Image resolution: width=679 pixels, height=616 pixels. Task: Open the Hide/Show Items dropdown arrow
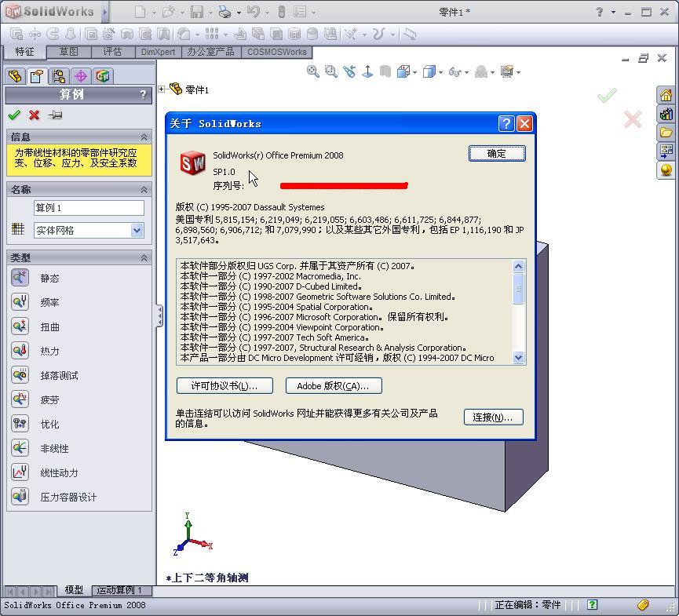pos(467,72)
